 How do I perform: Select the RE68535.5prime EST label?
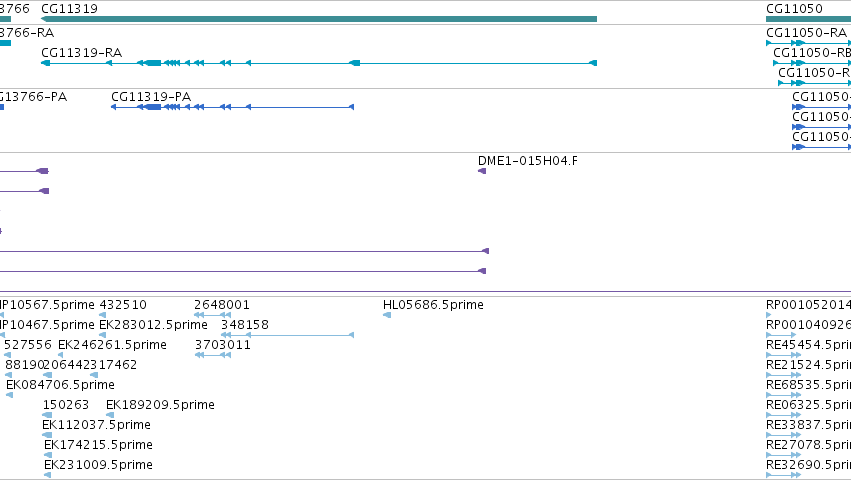808,385
